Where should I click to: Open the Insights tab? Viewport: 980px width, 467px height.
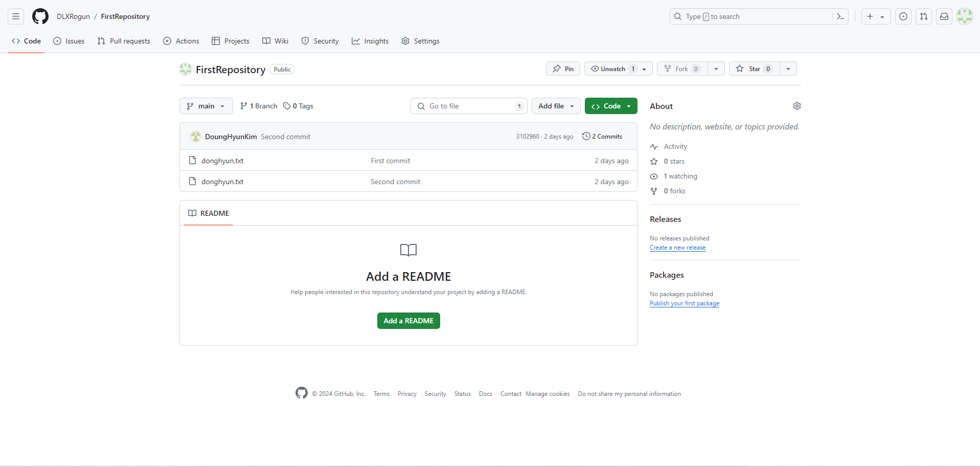coord(370,41)
